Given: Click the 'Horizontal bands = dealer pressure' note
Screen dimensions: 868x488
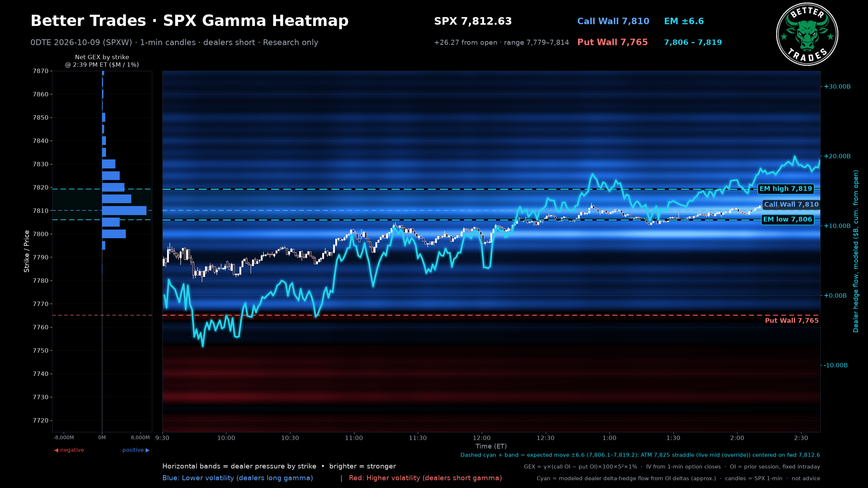Looking at the screenshot, I should pos(279,466).
